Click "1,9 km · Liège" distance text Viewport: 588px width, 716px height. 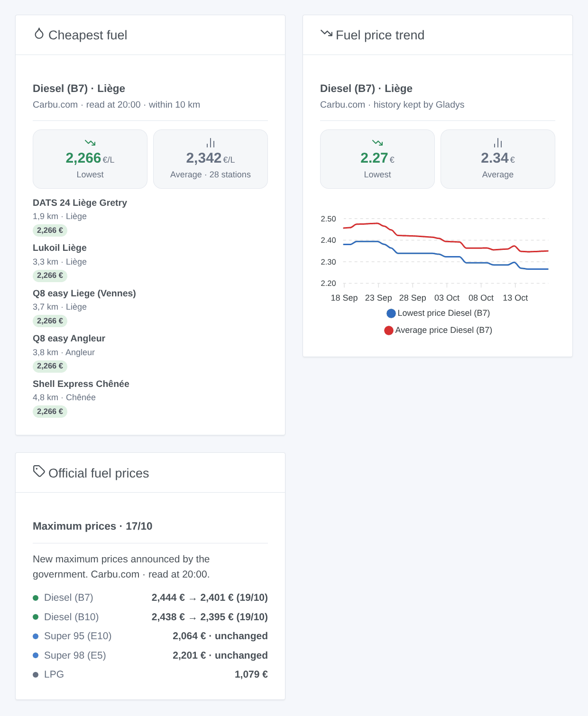[x=60, y=216]
